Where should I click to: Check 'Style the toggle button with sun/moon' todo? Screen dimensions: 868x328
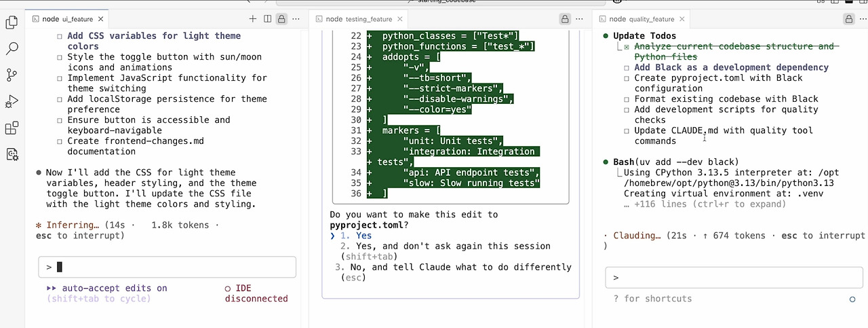(x=60, y=57)
